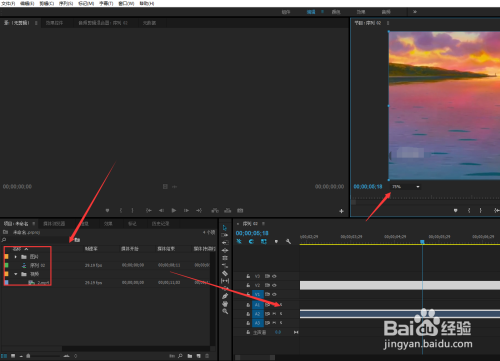
Task: Click Go to In in the Source monitor
Action: click(x=149, y=210)
